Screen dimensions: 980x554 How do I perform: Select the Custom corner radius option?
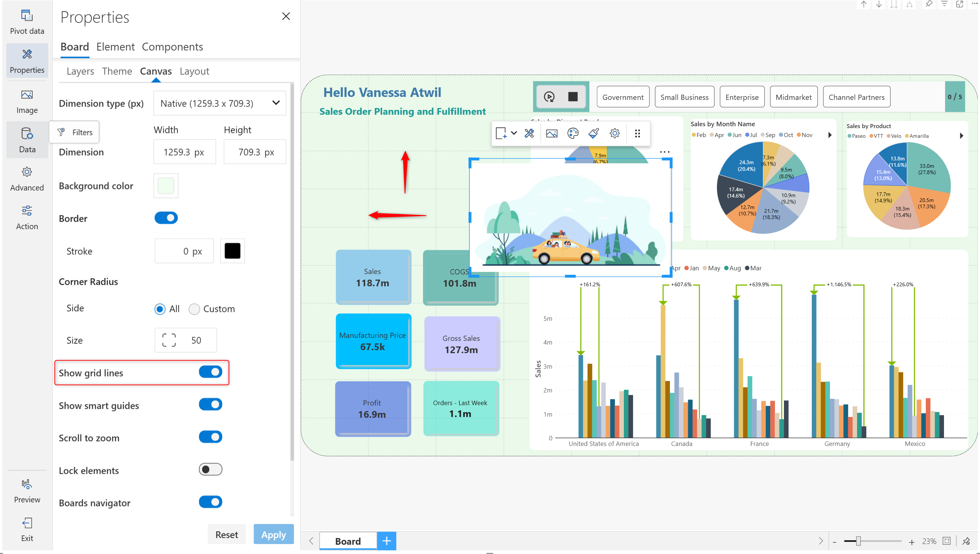tap(194, 309)
